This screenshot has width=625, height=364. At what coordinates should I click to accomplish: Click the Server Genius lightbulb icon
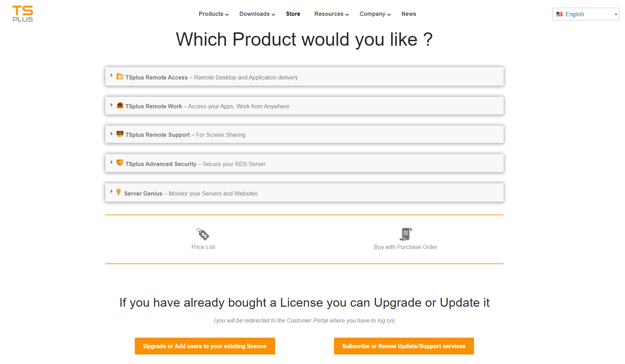coord(119,192)
